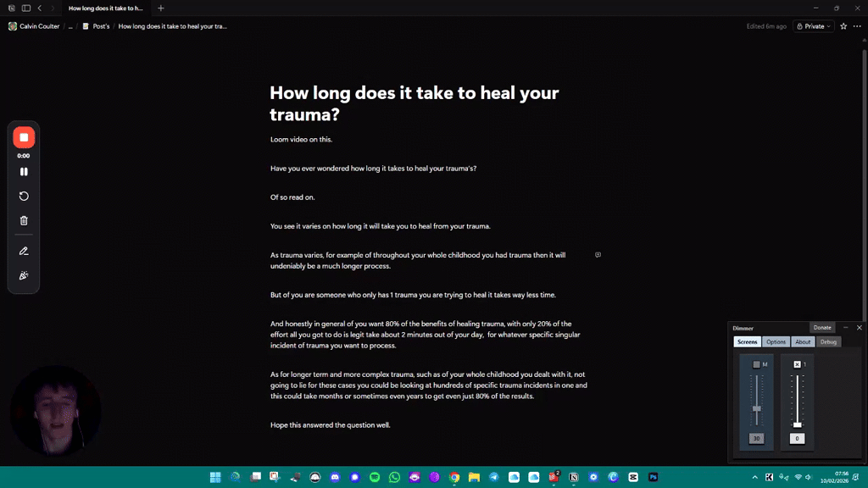The width and height of the screenshot is (868, 488).
Task: Open the Private sharing dropdown
Action: [812, 26]
